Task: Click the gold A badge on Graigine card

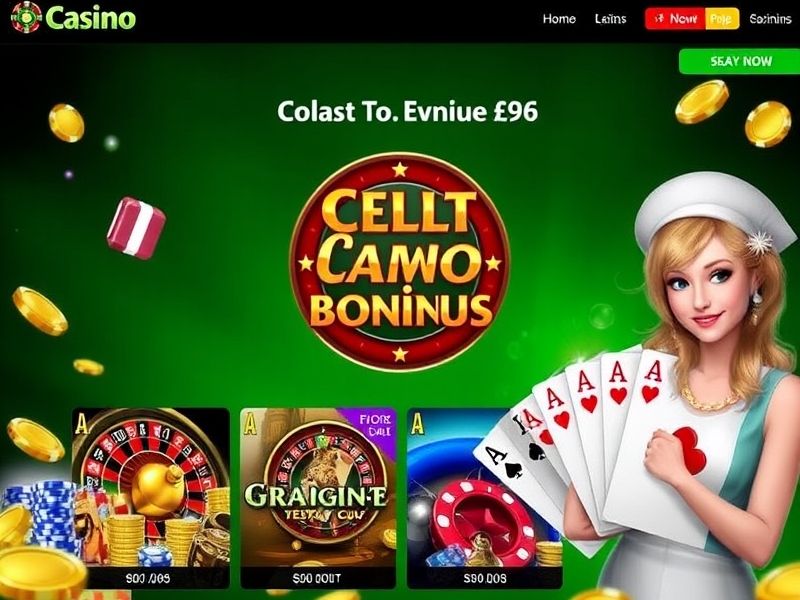Action: [x=249, y=423]
